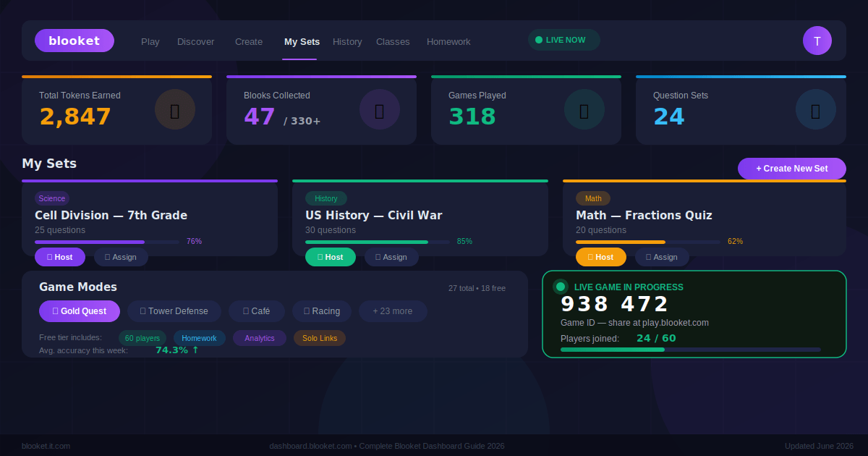The image size is (868, 456).
Task: Click the blooket logo
Action: coord(75,41)
